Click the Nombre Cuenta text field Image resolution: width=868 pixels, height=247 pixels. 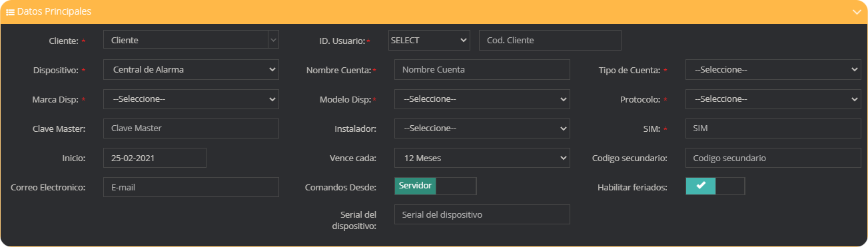pyautogui.click(x=482, y=69)
